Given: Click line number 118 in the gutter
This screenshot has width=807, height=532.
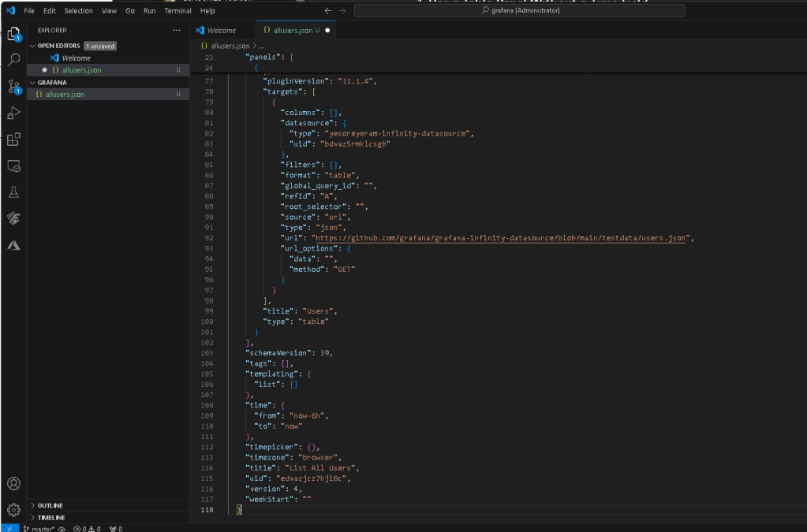Looking at the screenshot, I should click(x=207, y=509).
